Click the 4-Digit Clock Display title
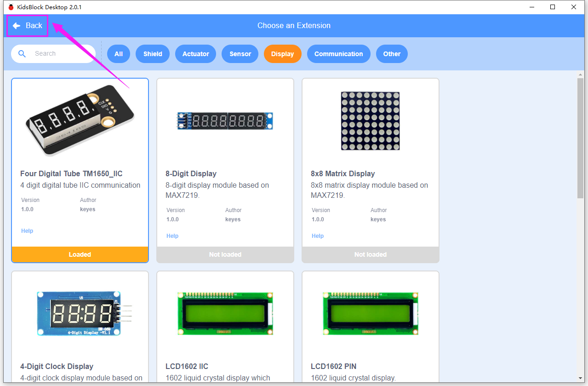This screenshot has height=386, width=588. coord(57,367)
